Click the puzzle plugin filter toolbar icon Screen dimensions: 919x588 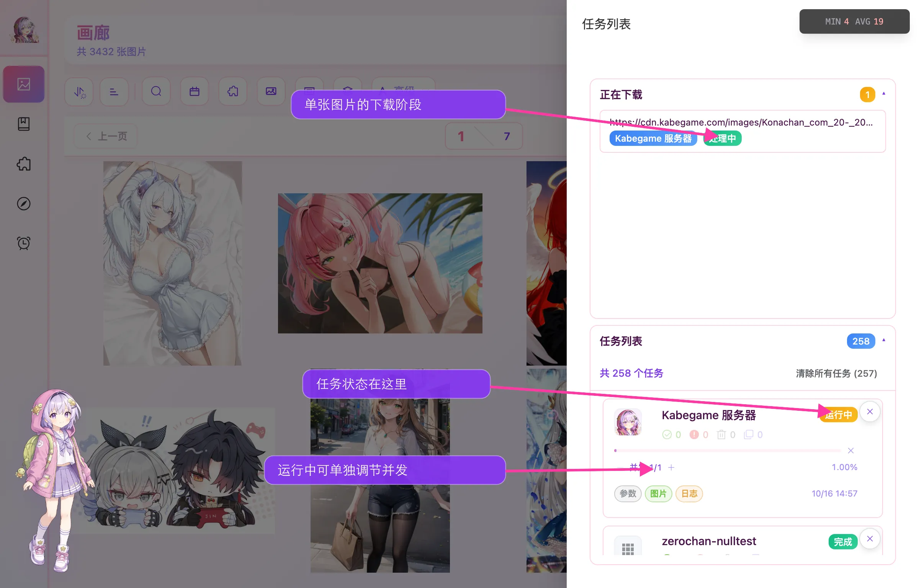point(233,91)
